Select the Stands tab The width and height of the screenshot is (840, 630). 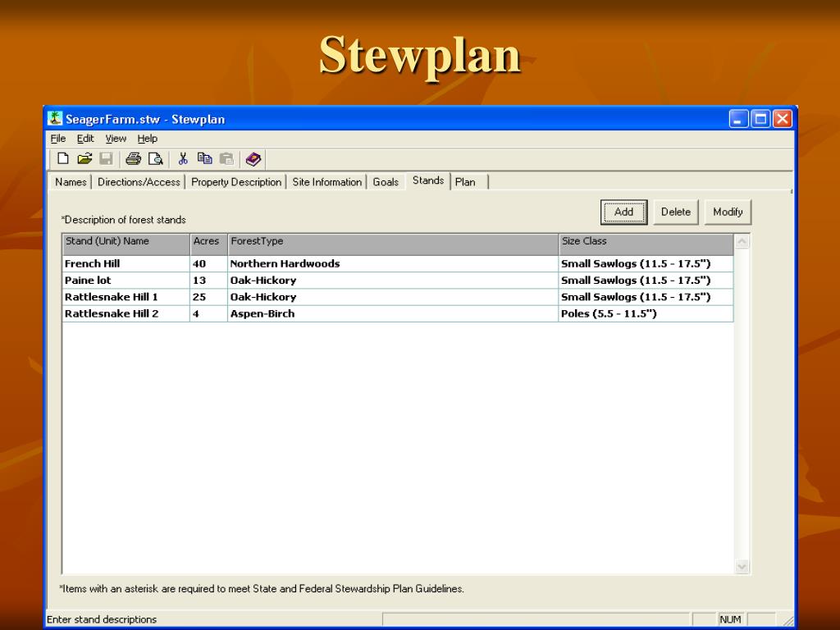(x=428, y=180)
